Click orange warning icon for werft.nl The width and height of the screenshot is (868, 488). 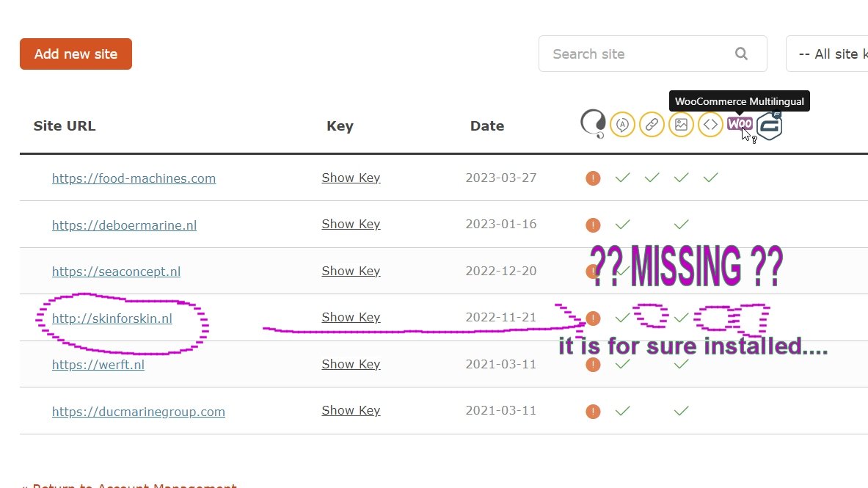click(x=593, y=365)
